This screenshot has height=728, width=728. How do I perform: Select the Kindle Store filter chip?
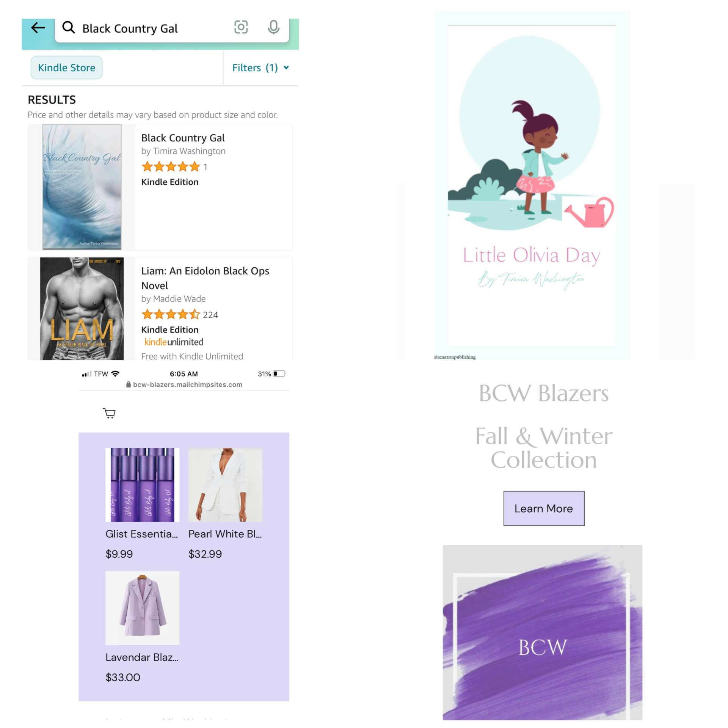click(66, 67)
